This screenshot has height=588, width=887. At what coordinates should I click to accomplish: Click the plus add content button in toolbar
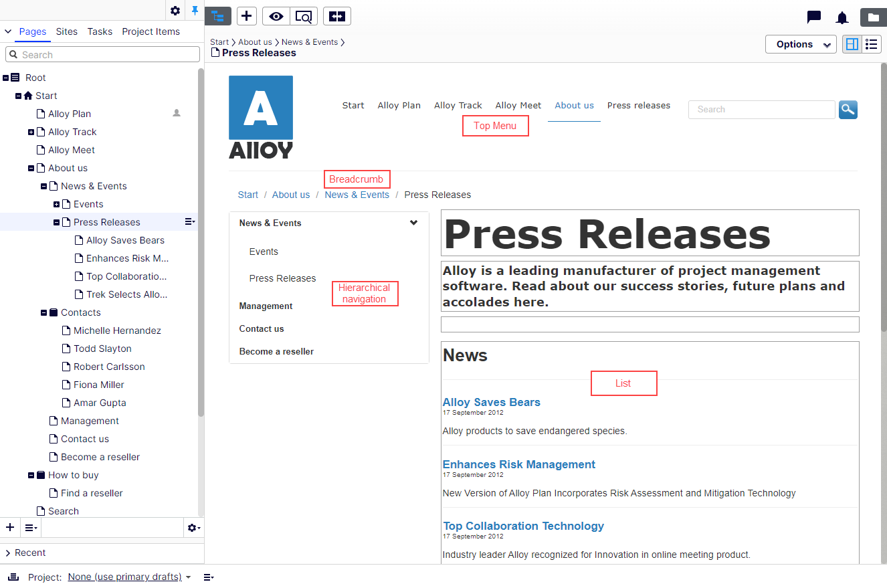point(247,16)
